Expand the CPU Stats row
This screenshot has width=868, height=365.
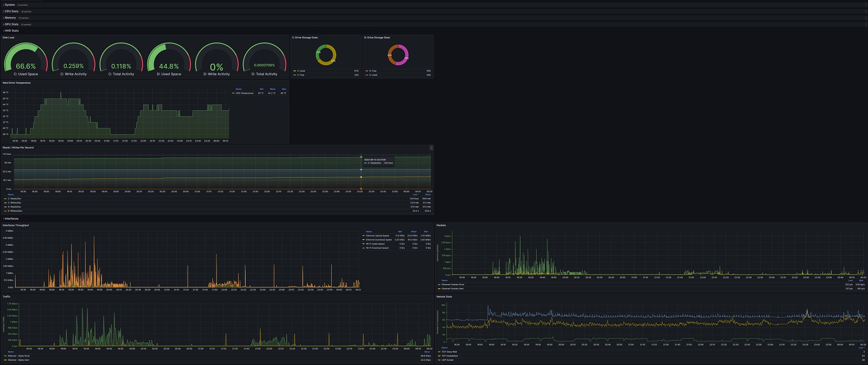coord(11,11)
